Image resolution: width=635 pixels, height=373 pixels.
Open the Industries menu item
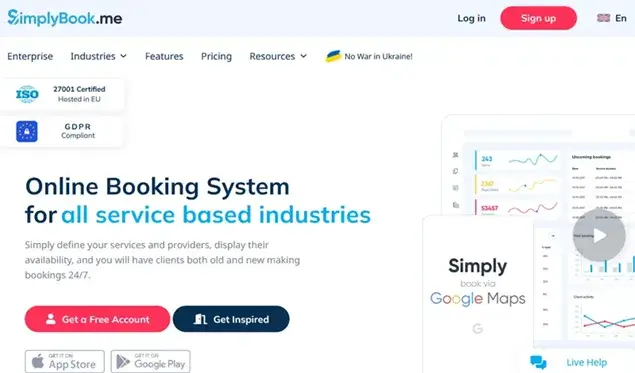click(x=93, y=56)
